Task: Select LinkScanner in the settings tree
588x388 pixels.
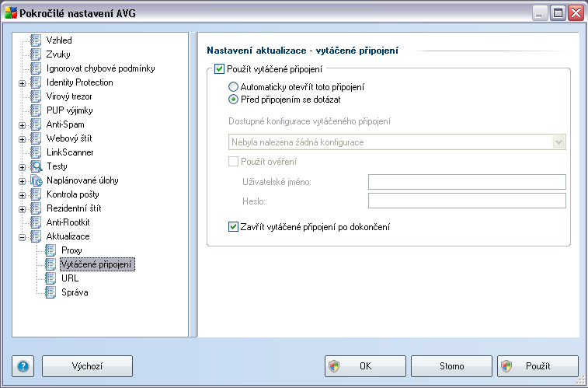Action: [x=70, y=152]
